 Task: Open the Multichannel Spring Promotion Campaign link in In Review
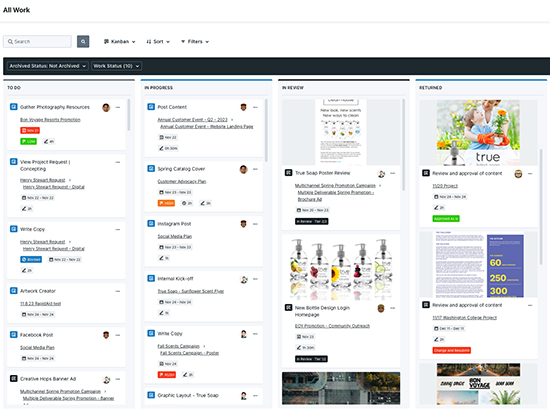coord(335,186)
